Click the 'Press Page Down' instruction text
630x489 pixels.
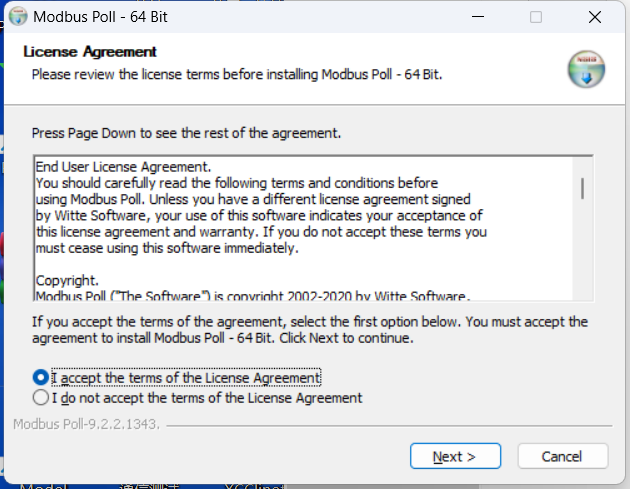click(186, 133)
